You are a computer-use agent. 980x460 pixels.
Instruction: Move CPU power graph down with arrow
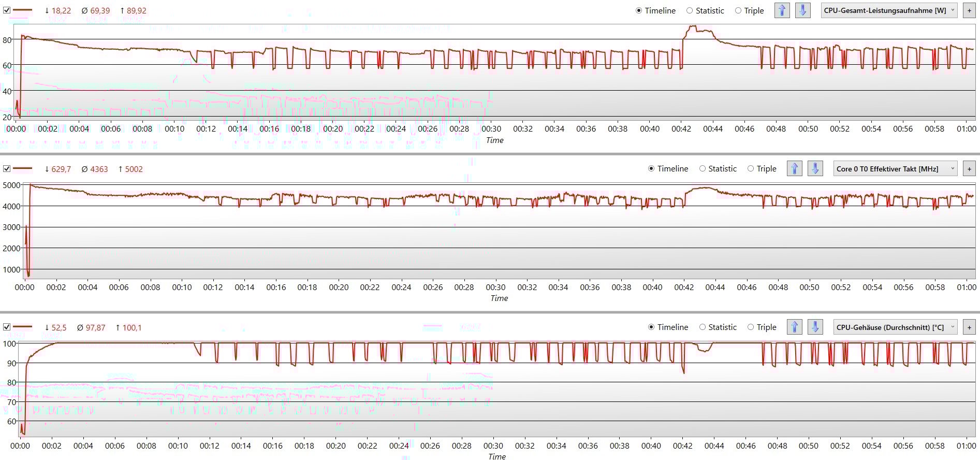[x=802, y=10]
